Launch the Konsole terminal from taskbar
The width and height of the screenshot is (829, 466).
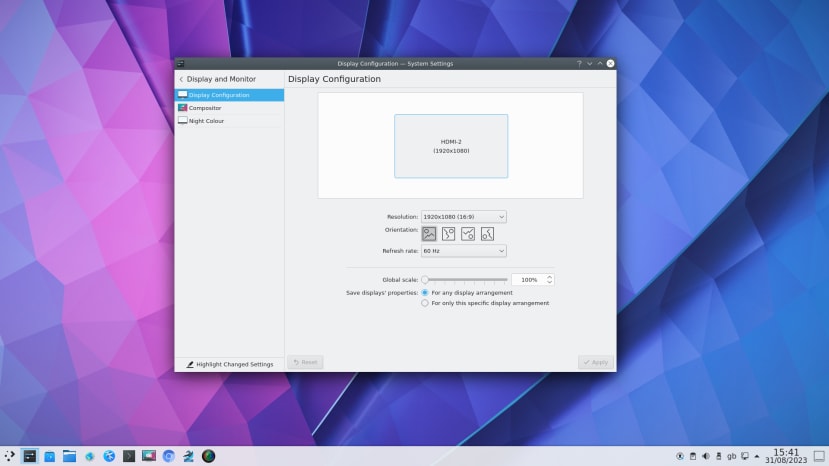tap(129, 456)
